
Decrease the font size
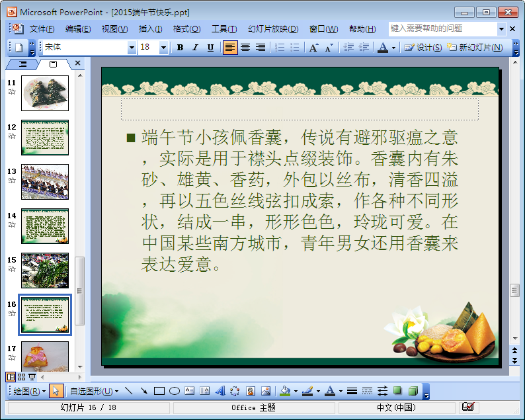tap(329, 48)
